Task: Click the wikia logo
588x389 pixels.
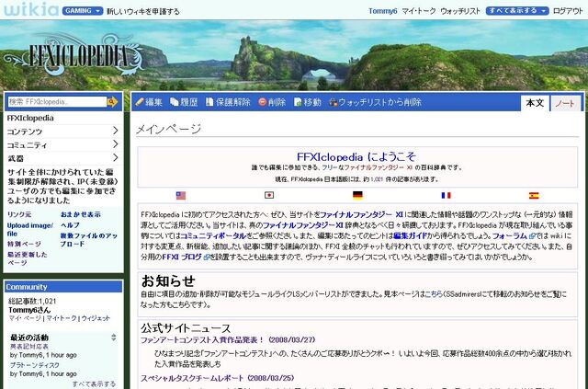Action: [x=31, y=9]
